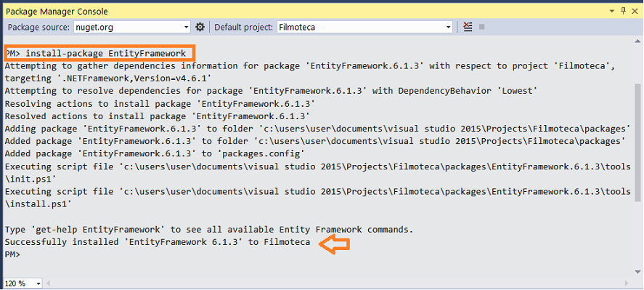The height and width of the screenshot is (290, 644).
Task: Click the Successfully installed EntityFramework output line
Action: [158, 242]
